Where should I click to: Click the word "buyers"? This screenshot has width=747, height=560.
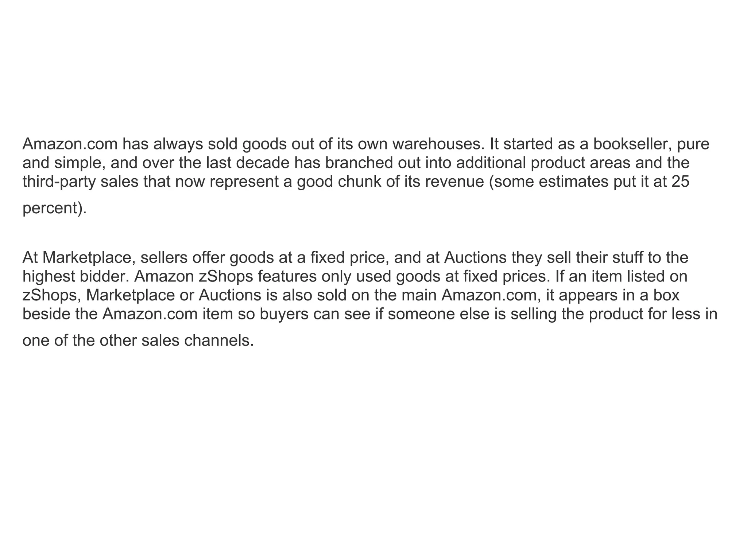click(283, 314)
